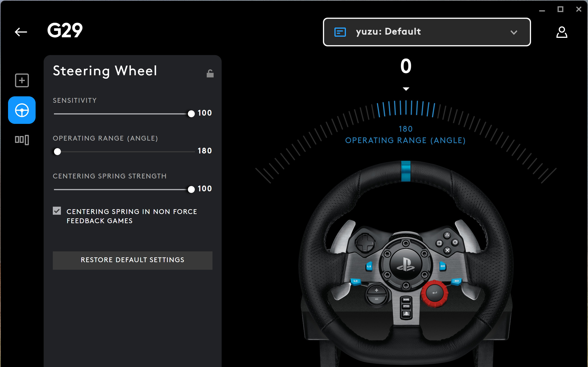Expand the yuzu: Default profile dropdown chevron
588x367 pixels.
(514, 32)
